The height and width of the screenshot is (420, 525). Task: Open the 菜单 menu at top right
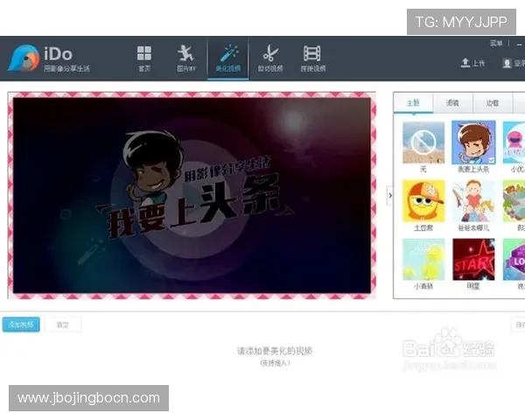[x=497, y=42]
